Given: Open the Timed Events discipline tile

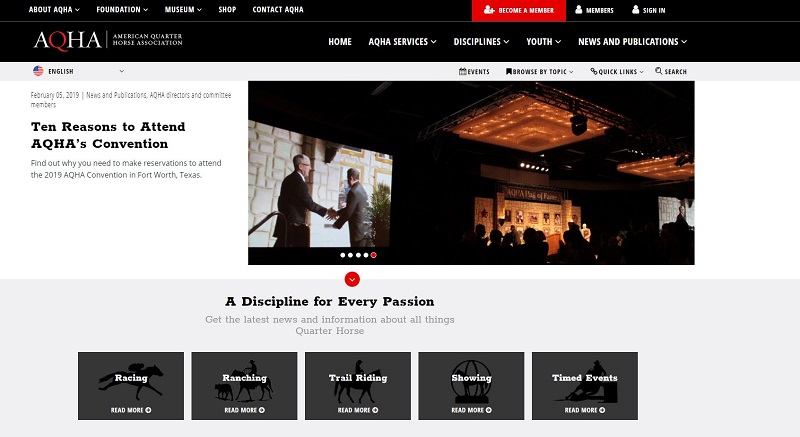Looking at the screenshot, I should click(585, 386).
